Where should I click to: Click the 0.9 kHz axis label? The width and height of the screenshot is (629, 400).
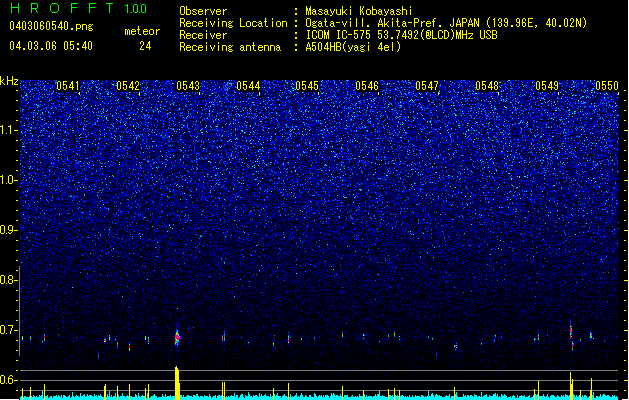click(x=8, y=230)
